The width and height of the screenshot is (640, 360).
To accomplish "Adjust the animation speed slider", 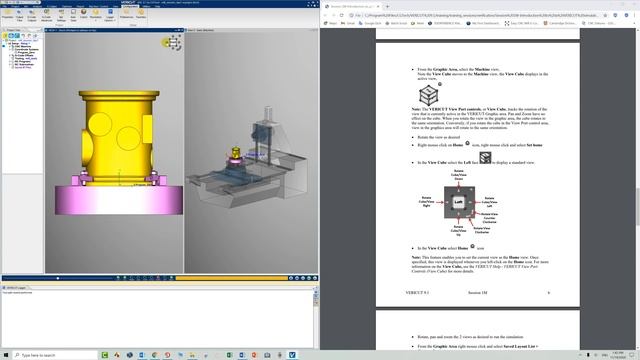I will pyautogui.click(x=58, y=278).
